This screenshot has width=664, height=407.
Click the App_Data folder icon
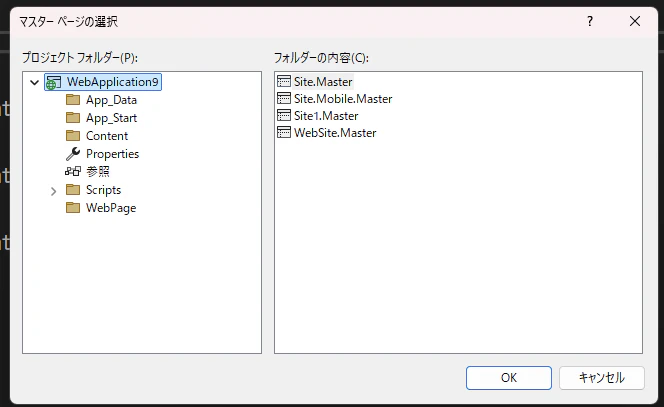pyautogui.click(x=73, y=100)
